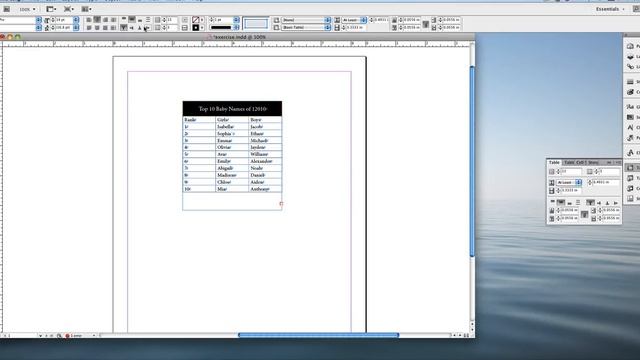The width and height of the screenshot is (640, 360).
Task: Set text rotation 180° in the Control panel
Action: tap(140, 28)
